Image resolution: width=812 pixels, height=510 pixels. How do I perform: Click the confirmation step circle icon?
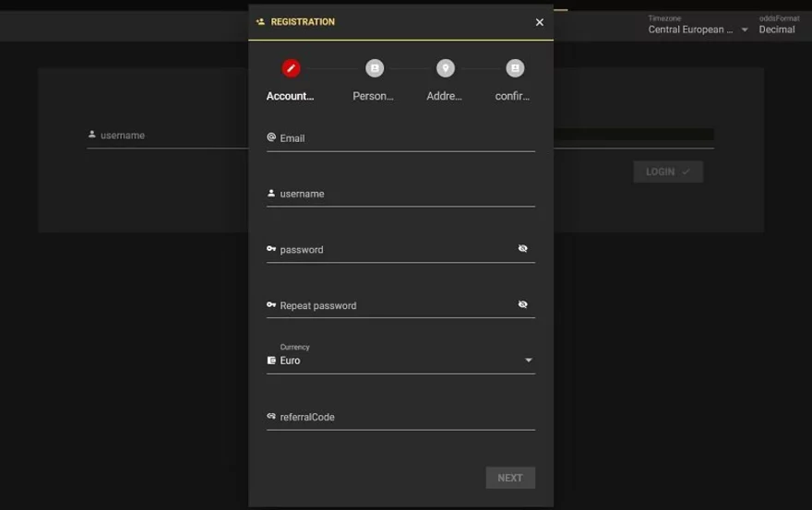pos(515,68)
